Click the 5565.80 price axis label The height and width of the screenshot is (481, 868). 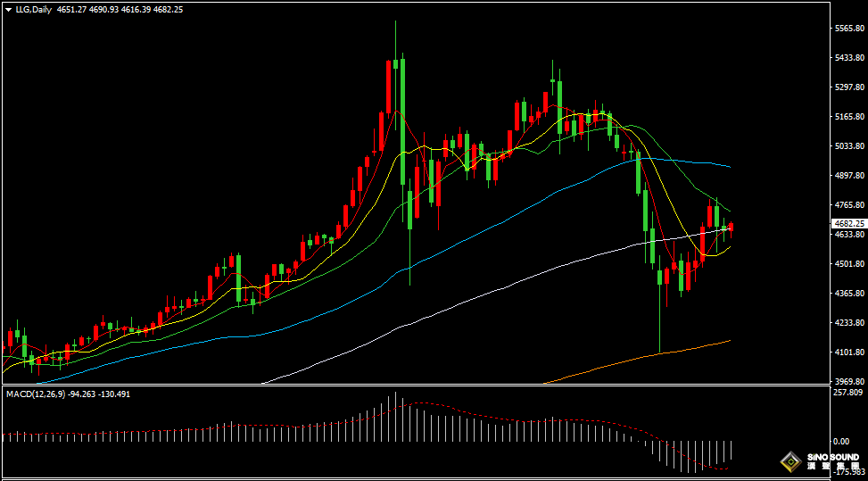[848, 29]
